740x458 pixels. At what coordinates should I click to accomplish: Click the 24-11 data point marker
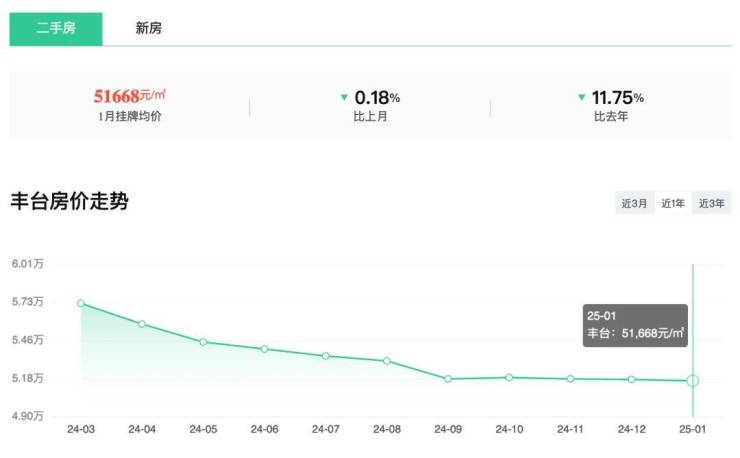coord(570,379)
